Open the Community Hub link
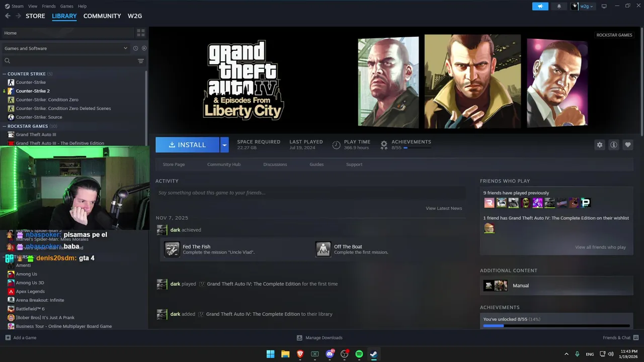The height and width of the screenshot is (362, 644). [224, 164]
